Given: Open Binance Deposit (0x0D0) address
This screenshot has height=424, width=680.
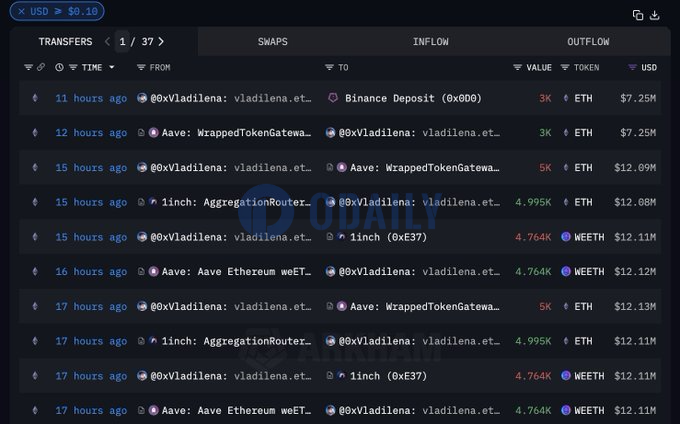Looking at the screenshot, I should [x=413, y=98].
